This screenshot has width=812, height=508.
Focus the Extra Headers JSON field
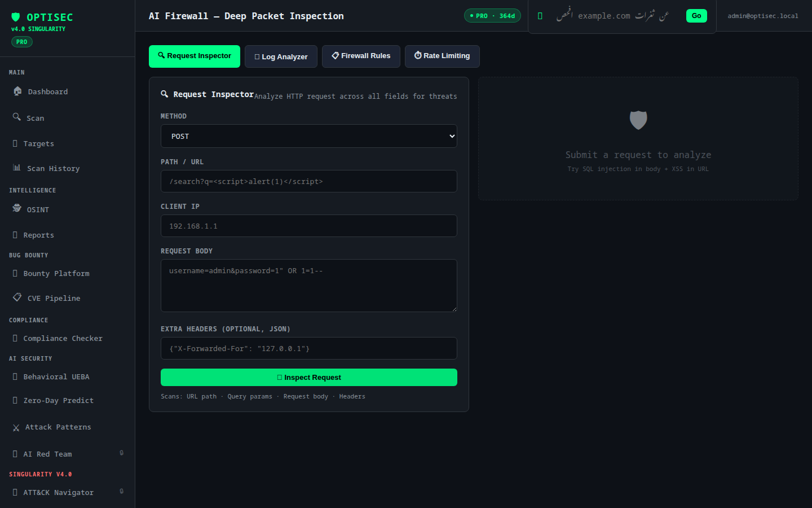[309, 348]
